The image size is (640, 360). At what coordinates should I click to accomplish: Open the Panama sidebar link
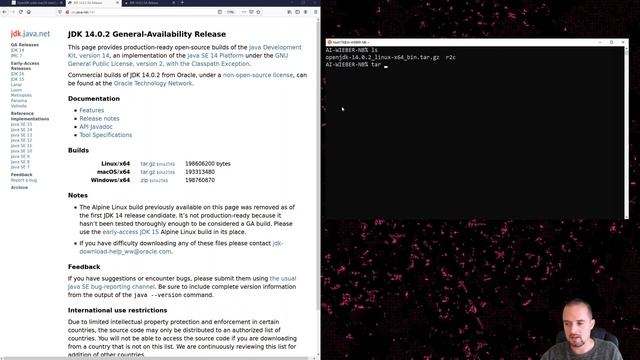[19, 100]
